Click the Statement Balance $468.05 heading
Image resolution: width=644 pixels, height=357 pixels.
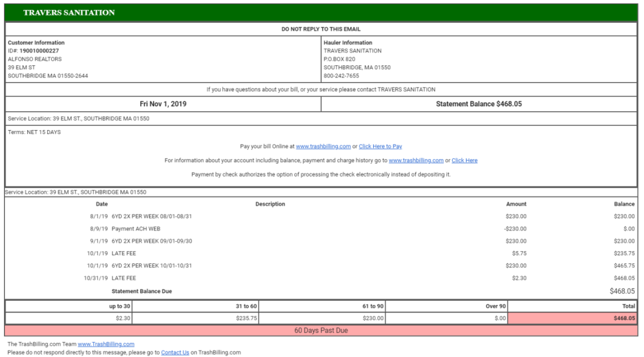479,104
